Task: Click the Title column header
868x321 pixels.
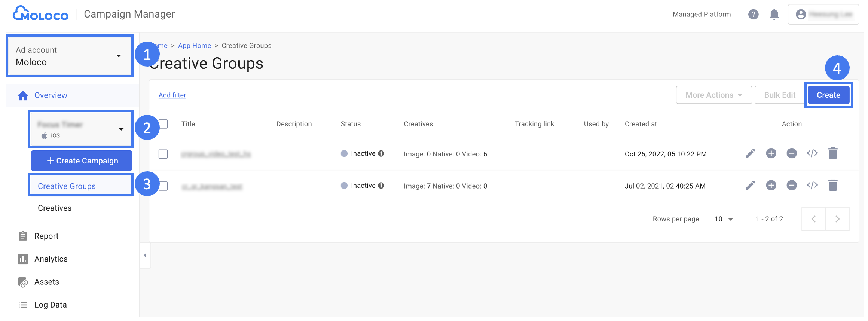Action: click(188, 124)
